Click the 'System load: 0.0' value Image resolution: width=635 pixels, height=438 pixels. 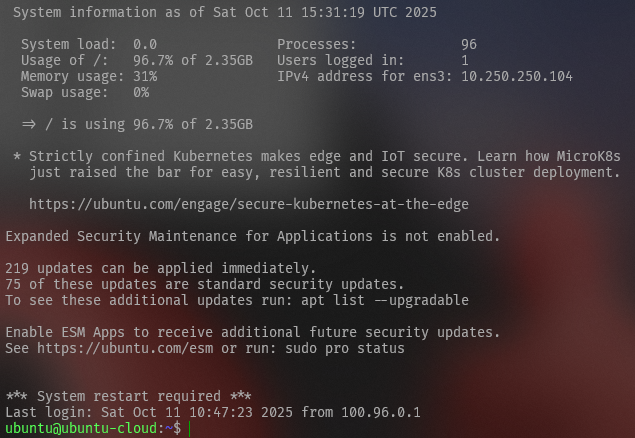coord(145,45)
